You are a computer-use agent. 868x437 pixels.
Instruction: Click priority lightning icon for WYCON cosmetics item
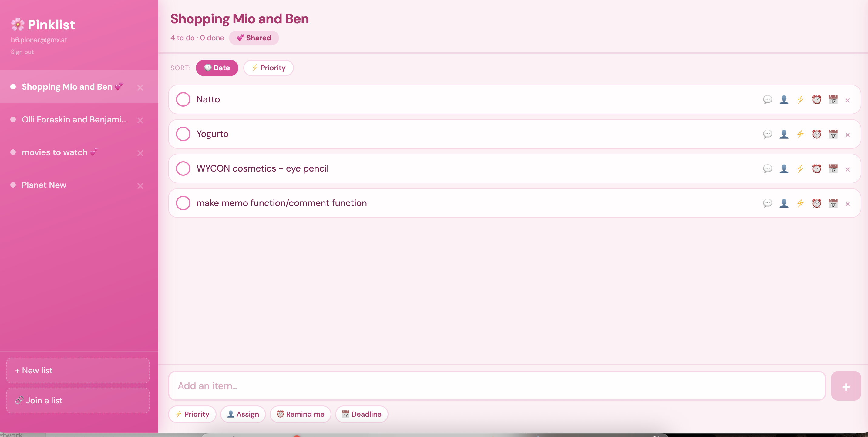[x=800, y=169]
